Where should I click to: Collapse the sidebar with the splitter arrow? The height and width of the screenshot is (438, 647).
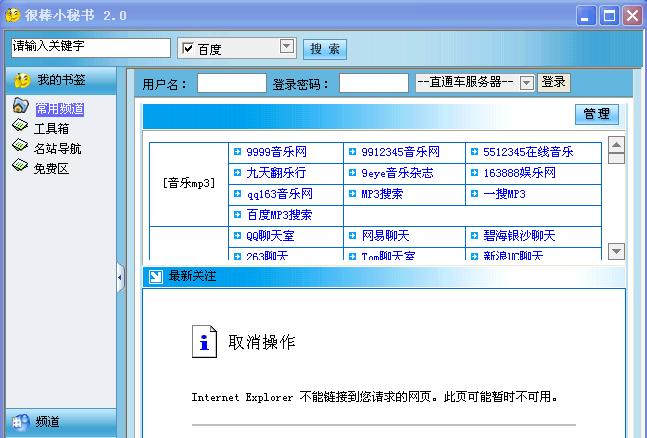120,277
